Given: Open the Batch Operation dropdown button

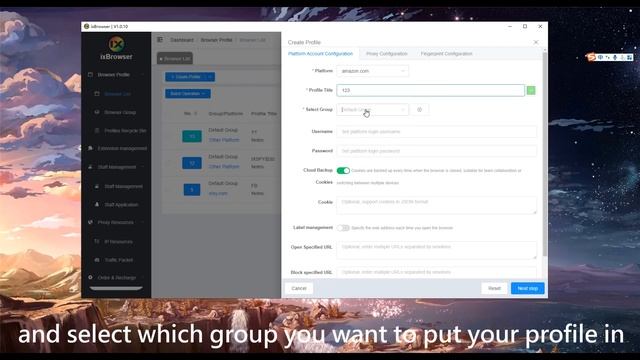Looking at the screenshot, I should 188,94.
